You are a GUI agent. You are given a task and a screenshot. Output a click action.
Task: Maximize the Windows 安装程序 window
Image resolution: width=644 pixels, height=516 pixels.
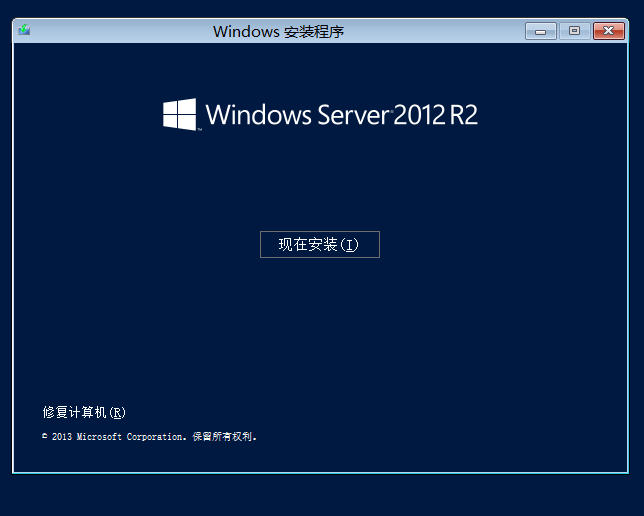(574, 31)
